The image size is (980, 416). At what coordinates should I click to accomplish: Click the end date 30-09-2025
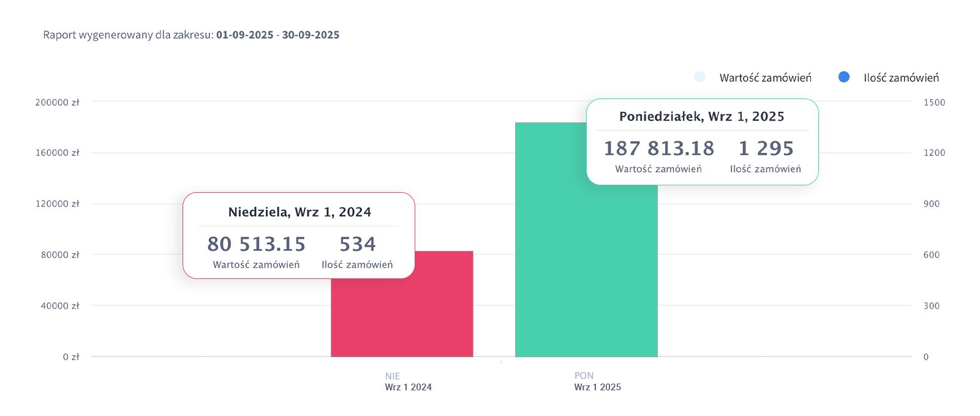[311, 35]
